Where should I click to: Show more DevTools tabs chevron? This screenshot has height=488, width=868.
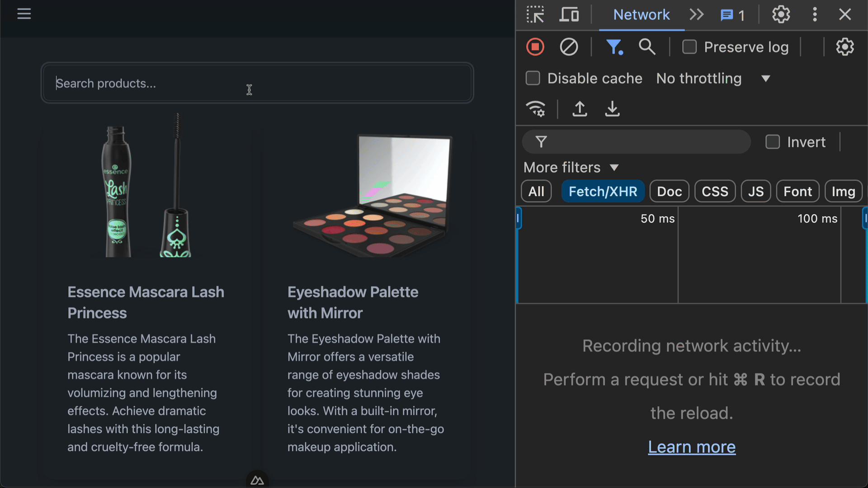coord(697,14)
